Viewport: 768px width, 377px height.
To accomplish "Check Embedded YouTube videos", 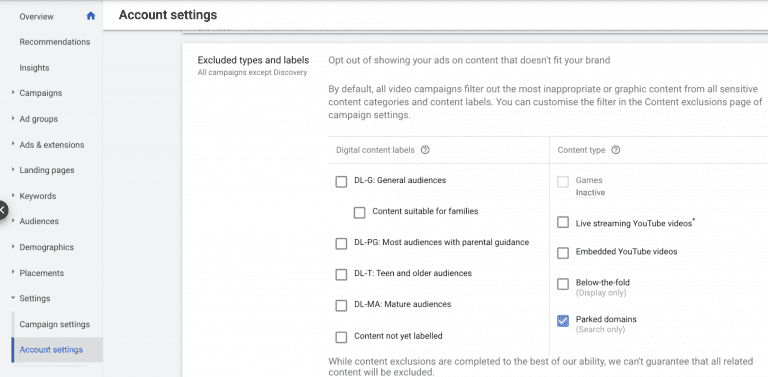I will click(563, 253).
